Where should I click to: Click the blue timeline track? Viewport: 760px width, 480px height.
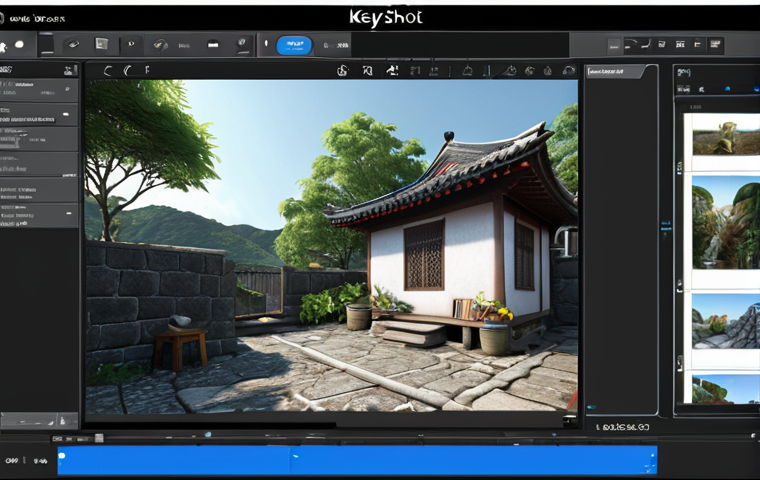[357, 460]
